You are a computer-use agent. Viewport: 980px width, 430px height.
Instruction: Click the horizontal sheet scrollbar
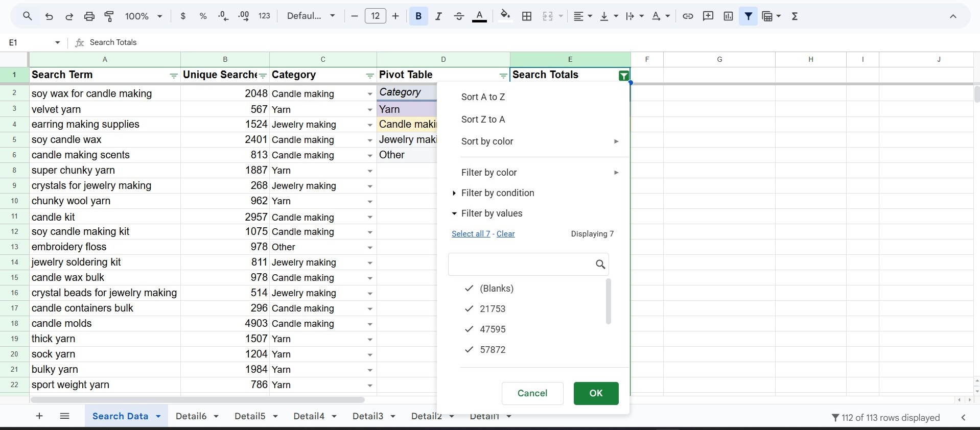(x=198, y=400)
